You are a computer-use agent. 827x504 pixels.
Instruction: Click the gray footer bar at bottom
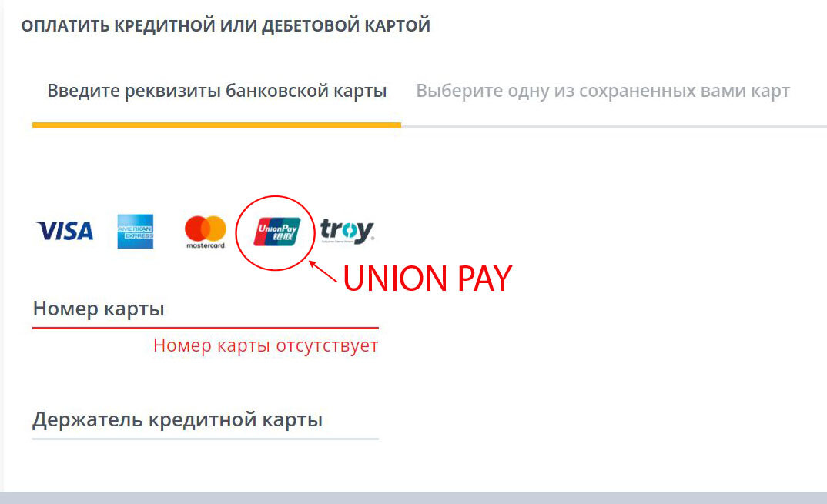(x=413, y=498)
